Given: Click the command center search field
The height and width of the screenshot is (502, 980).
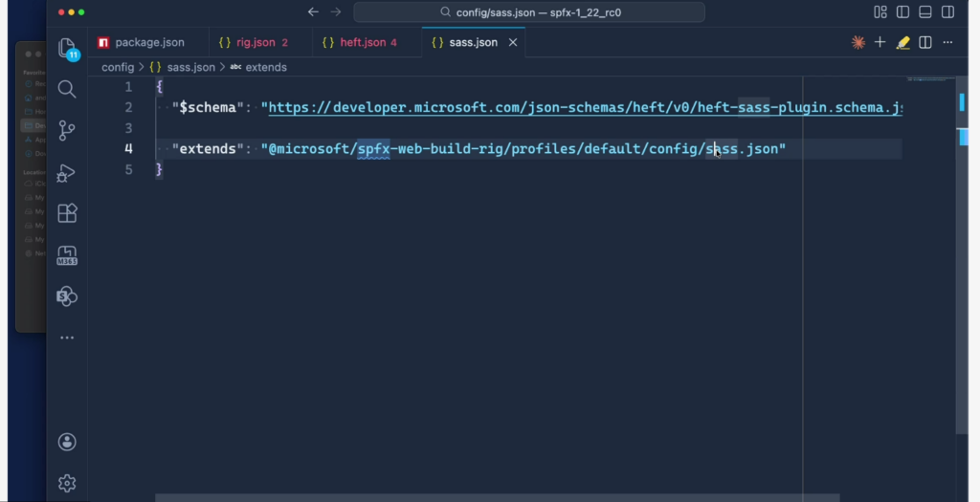Looking at the screenshot, I should [x=529, y=12].
